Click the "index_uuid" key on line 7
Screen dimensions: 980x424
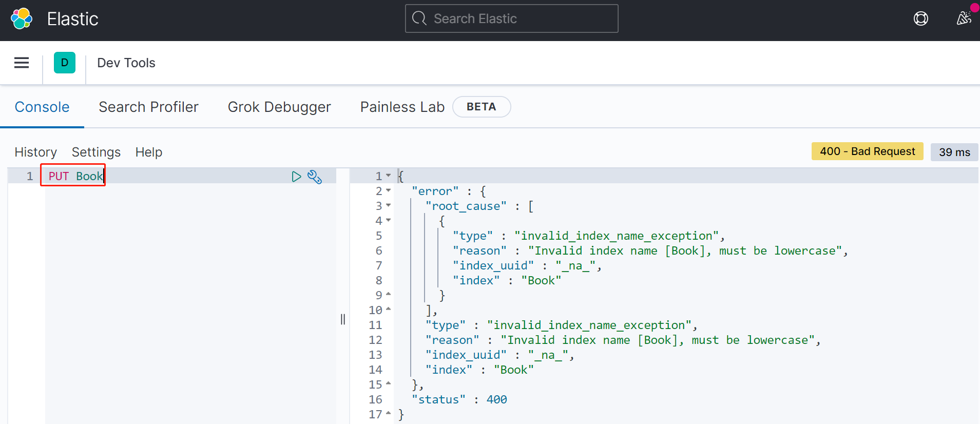pyautogui.click(x=493, y=265)
